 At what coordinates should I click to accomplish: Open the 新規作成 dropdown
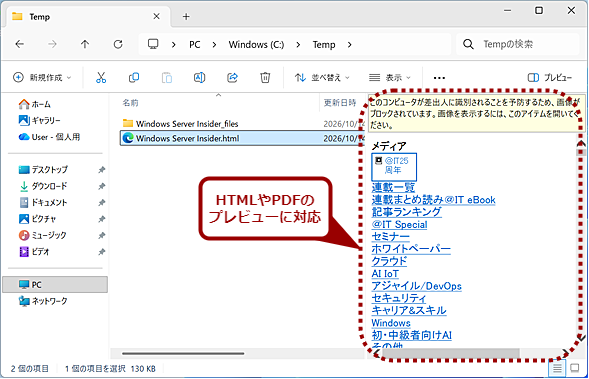click(42, 78)
